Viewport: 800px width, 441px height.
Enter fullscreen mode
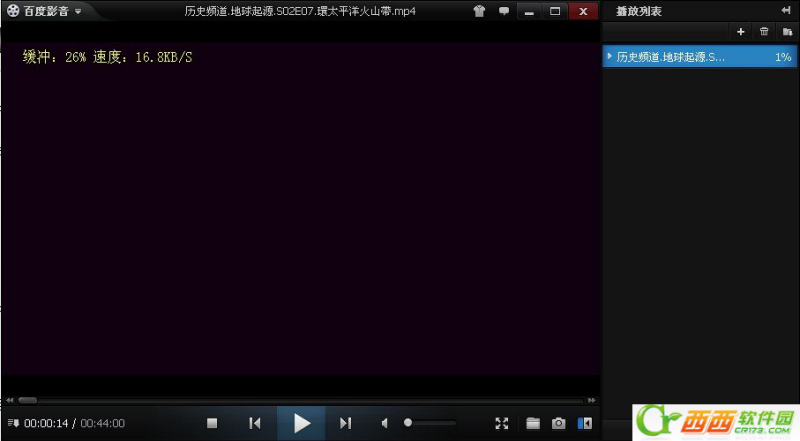[502, 423]
